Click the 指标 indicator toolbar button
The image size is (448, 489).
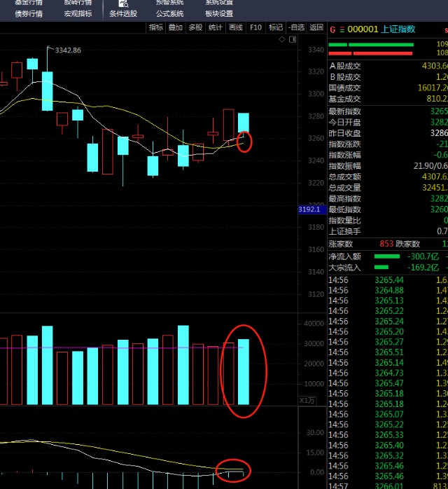tap(155, 27)
